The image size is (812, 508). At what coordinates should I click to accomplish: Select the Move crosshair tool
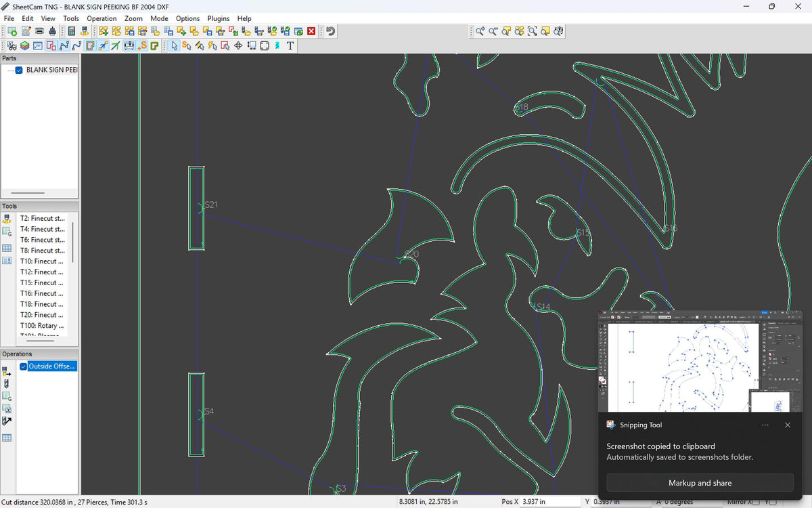[238, 46]
